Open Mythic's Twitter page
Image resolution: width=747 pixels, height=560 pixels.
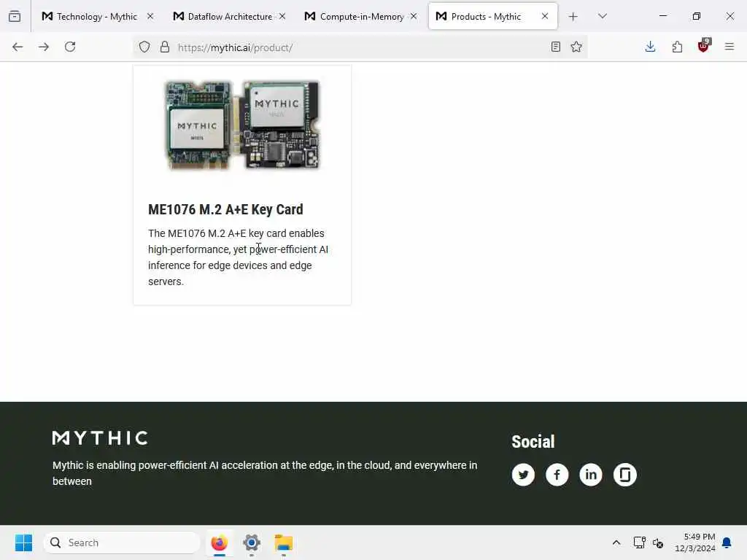523,475
